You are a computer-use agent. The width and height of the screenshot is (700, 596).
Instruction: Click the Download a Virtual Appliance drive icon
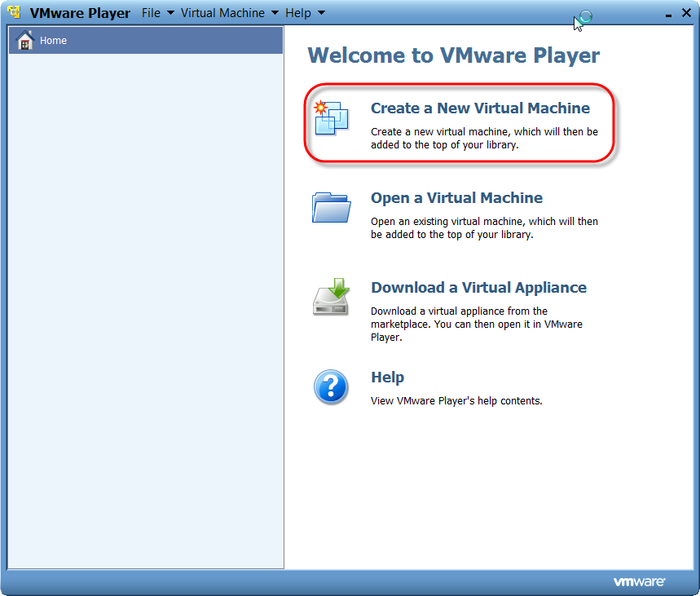331,297
